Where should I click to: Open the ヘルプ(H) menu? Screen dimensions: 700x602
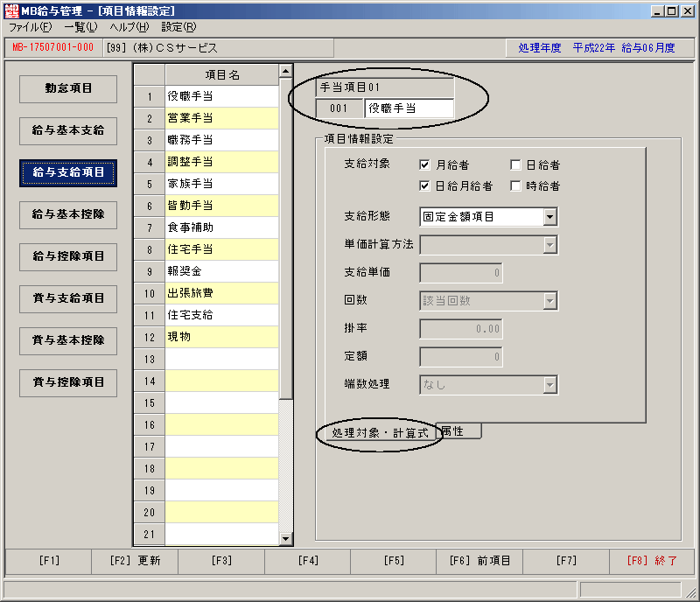point(129,27)
